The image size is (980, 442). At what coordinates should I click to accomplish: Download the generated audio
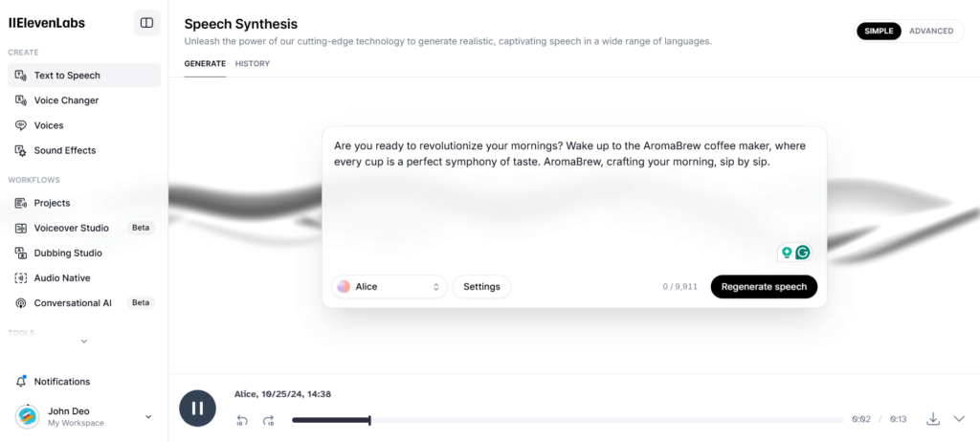pos(933,419)
